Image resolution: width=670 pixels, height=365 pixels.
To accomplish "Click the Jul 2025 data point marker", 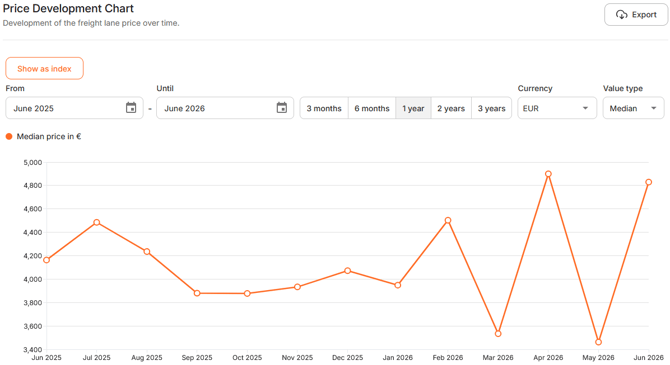I will (x=97, y=222).
